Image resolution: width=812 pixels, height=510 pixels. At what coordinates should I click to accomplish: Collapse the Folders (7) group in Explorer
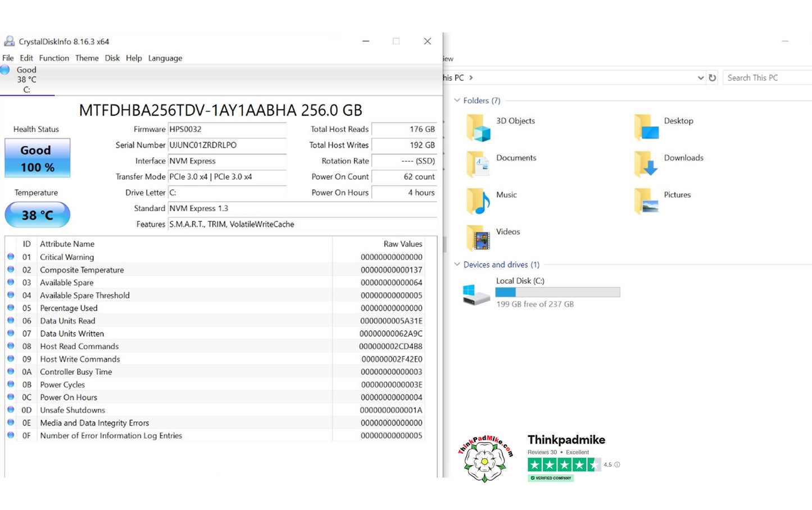click(x=457, y=101)
